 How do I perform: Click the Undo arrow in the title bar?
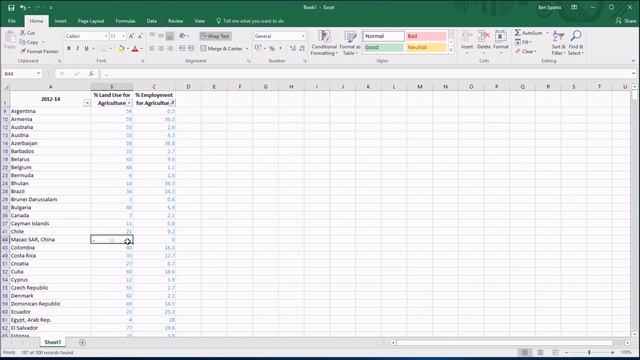pyautogui.click(x=23, y=8)
